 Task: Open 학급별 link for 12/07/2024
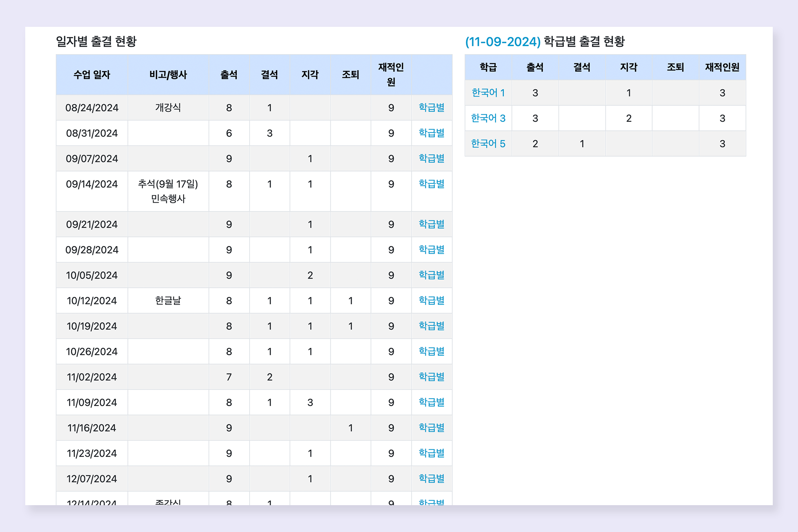click(x=431, y=478)
